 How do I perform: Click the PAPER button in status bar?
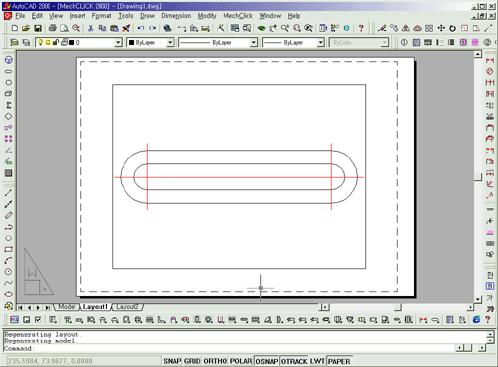coord(339,361)
